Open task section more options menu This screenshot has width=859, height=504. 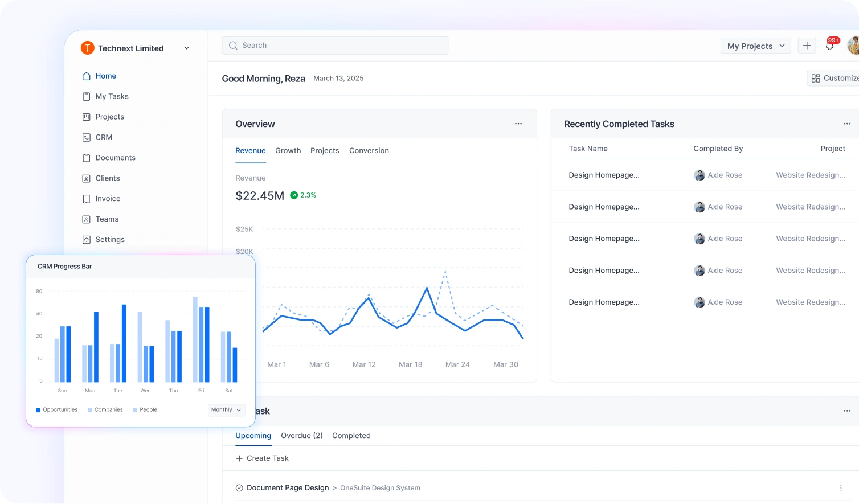coord(847,411)
